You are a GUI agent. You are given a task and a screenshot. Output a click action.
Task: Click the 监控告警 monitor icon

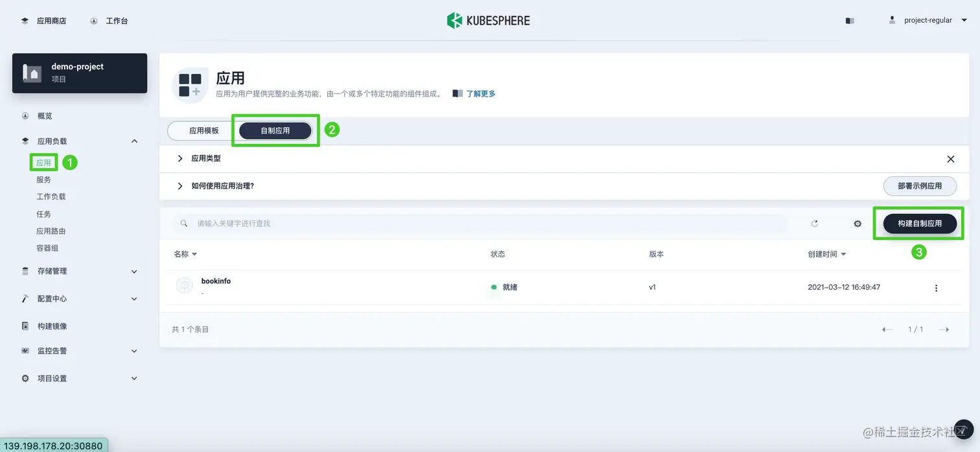[25, 351]
